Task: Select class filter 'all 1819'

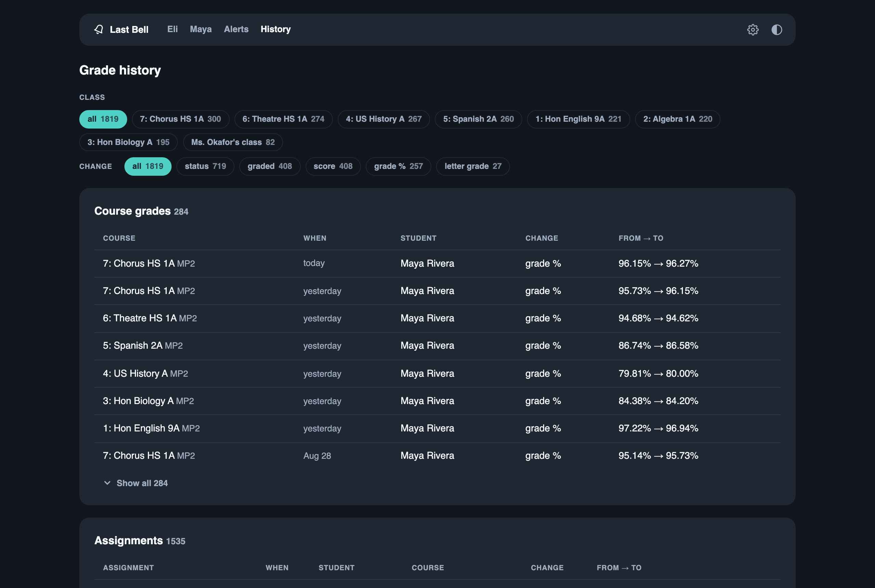Action: [103, 119]
